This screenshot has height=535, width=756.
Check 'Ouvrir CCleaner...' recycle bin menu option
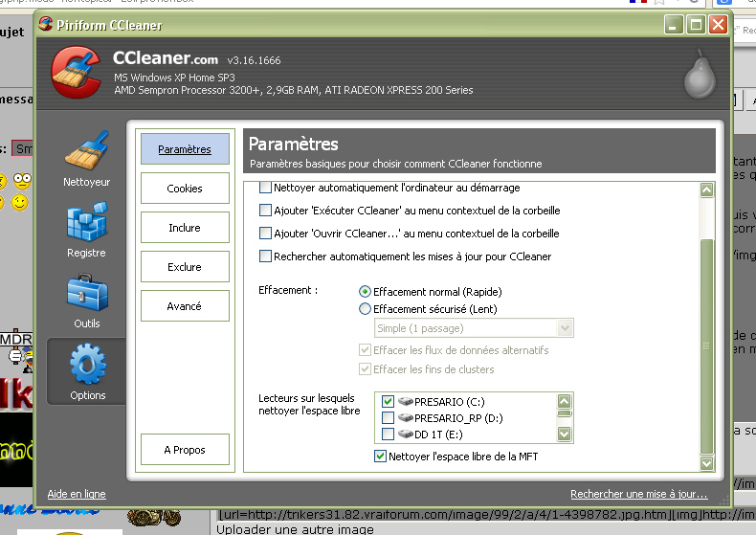[x=265, y=234]
